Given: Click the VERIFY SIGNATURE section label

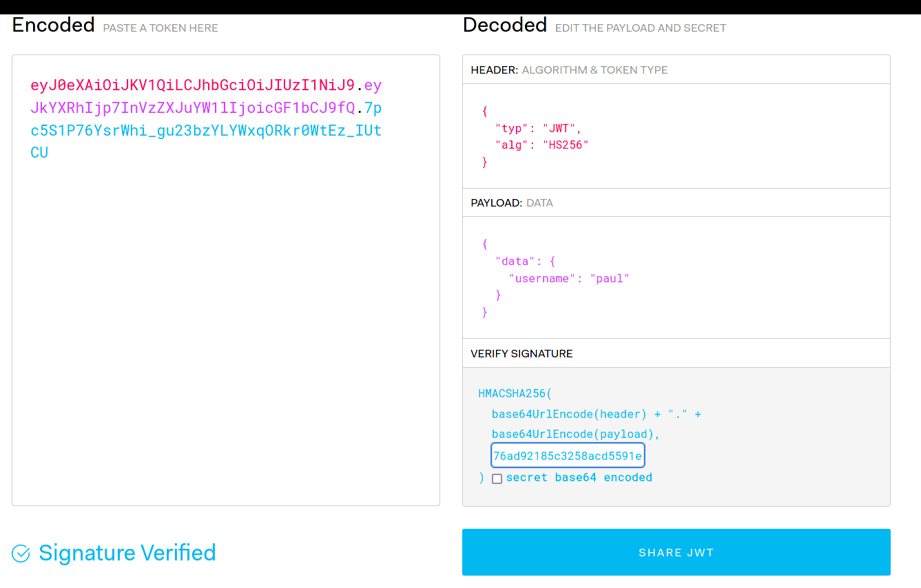Looking at the screenshot, I should pos(521,353).
